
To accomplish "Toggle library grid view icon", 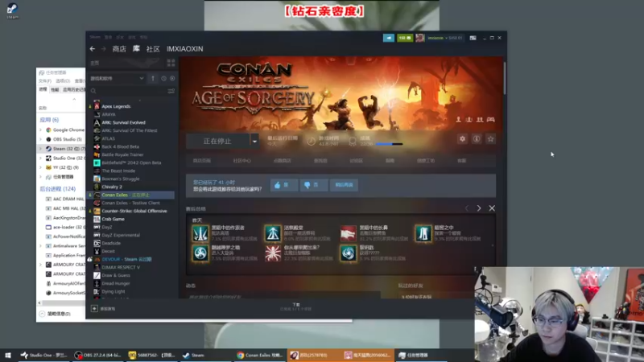I will [171, 63].
